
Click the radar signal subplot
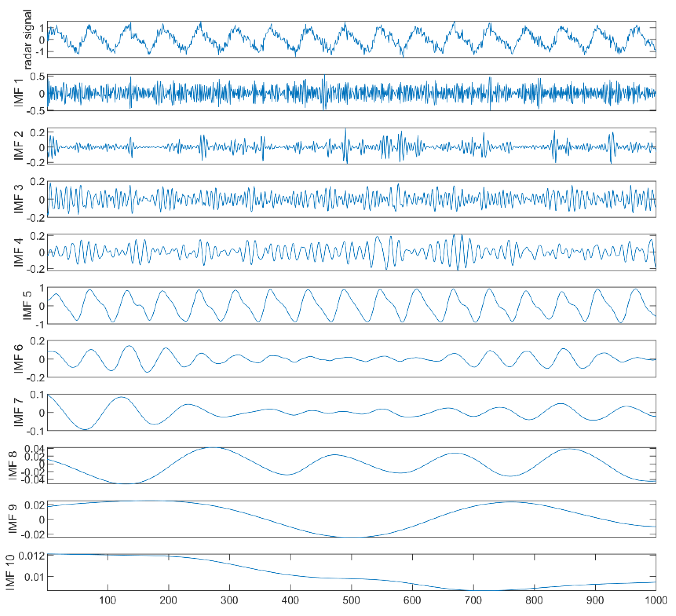pos(352,39)
